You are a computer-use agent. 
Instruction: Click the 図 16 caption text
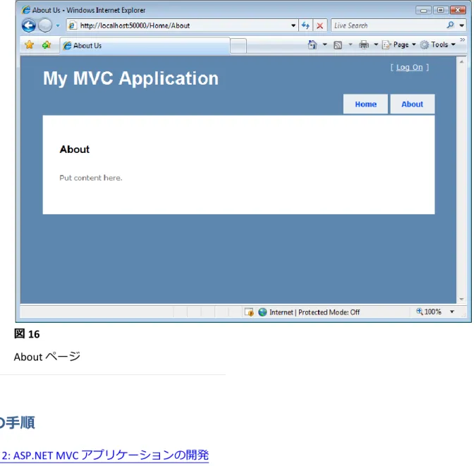(27, 334)
